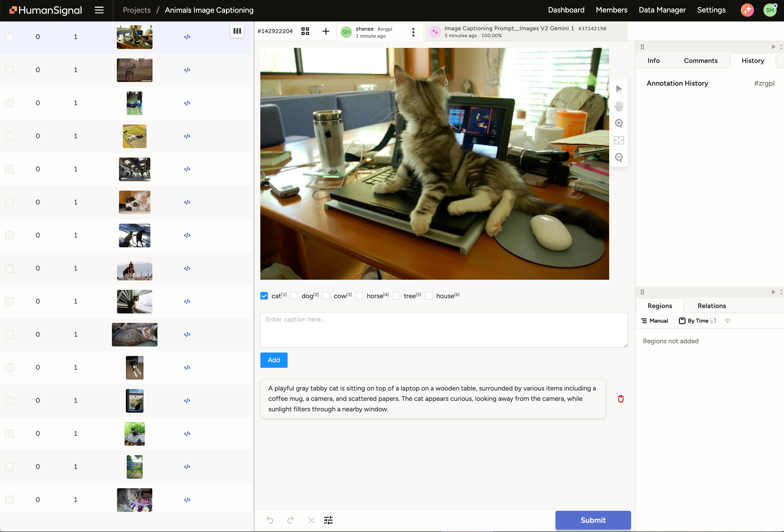The image size is (784, 532).
Task: Click the zoom in magnifier icon
Action: click(x=618, y=123)
